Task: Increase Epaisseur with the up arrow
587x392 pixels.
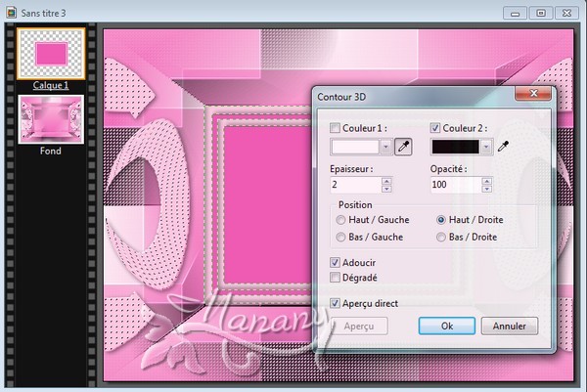Action: (386, 181)
